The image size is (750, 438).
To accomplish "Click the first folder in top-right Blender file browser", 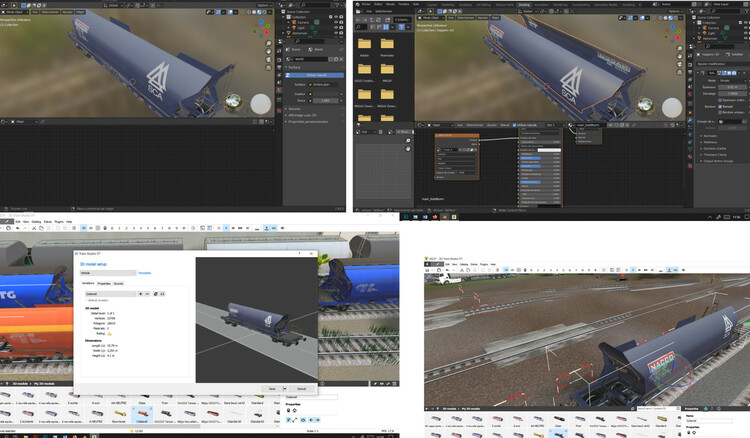I will point(364,44).
